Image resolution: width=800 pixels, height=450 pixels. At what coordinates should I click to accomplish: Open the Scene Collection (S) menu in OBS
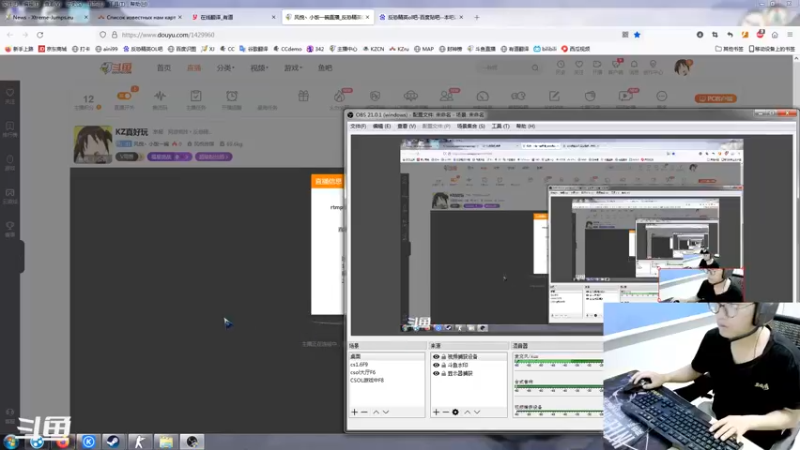(x=470, y=126)
